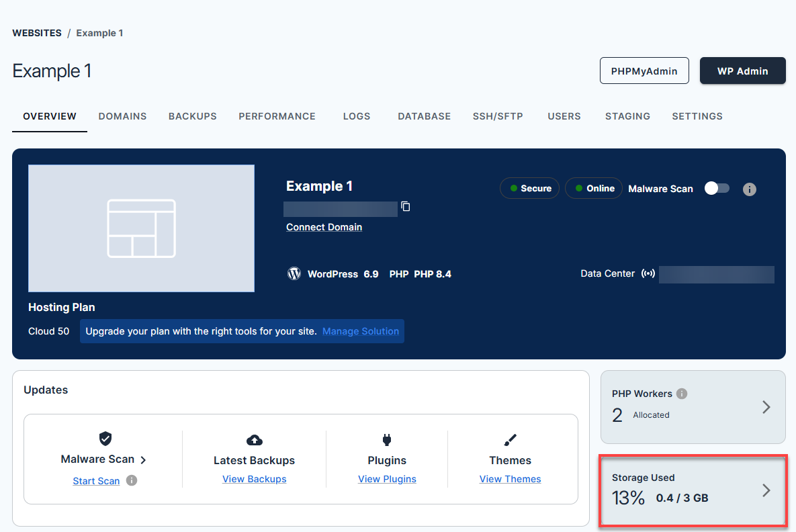Expand the PHP Workers card chevron

point(766,407)
